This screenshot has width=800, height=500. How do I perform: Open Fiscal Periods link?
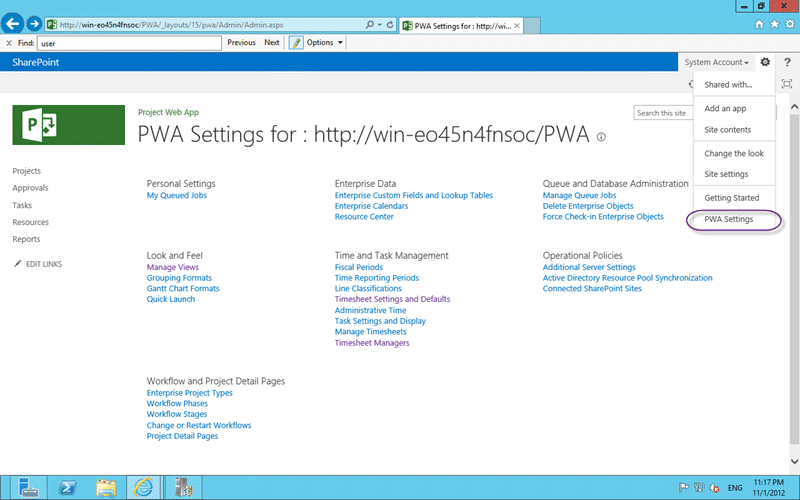[x=359, y=267]
